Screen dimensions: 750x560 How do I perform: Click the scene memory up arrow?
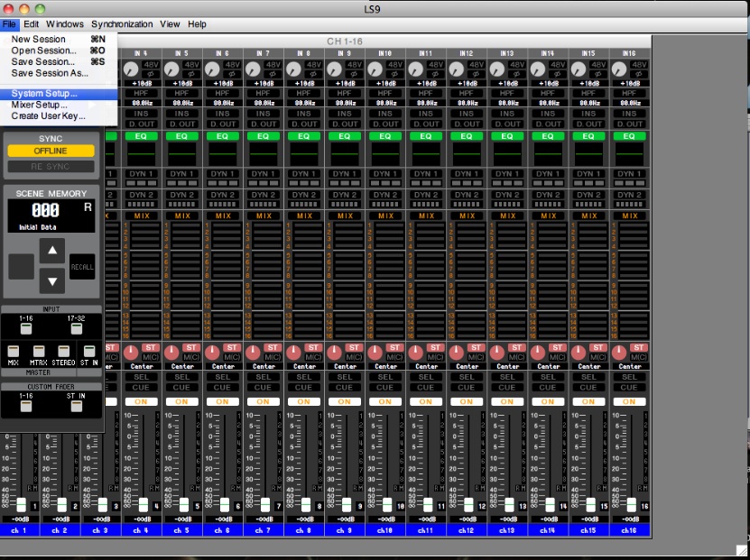pos(51,252)
